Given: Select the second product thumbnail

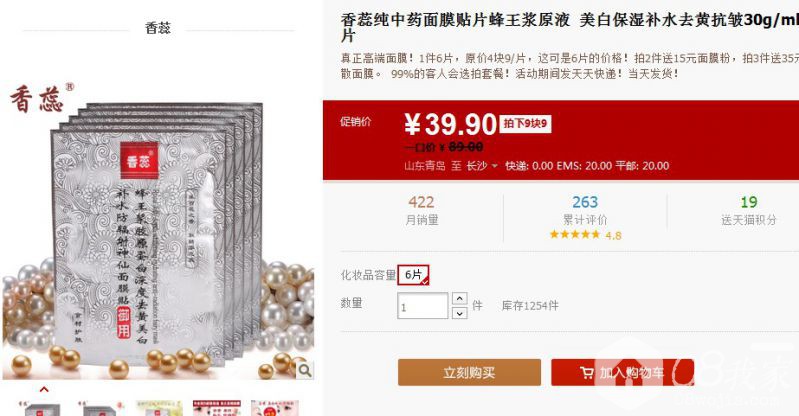Looking at the screenshot, I should [x=100, y=408].
